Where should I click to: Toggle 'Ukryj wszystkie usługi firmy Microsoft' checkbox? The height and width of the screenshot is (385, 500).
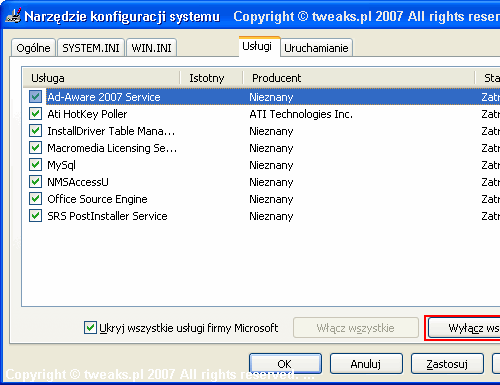(x=90, y=328)
